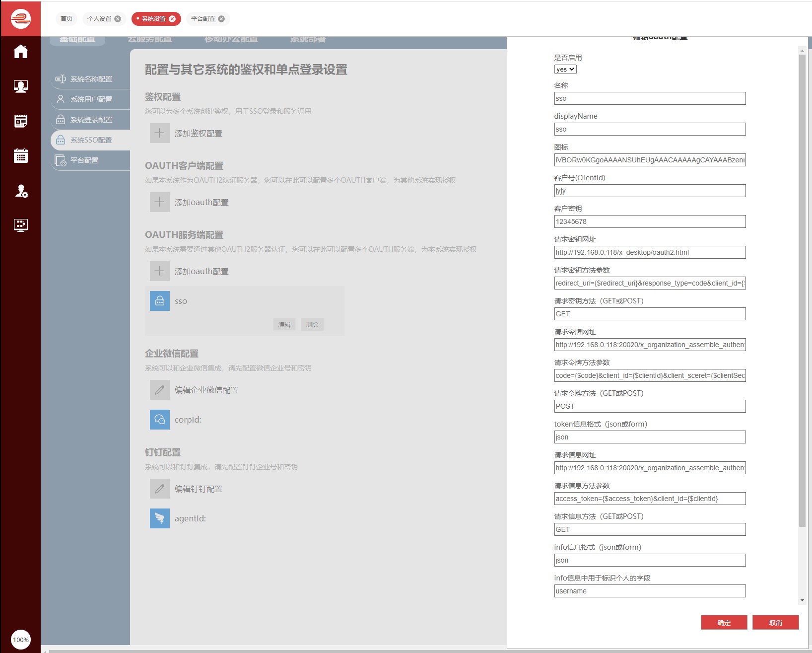Click the 名称 input field

pyautogui.click(x=650, y=98)
